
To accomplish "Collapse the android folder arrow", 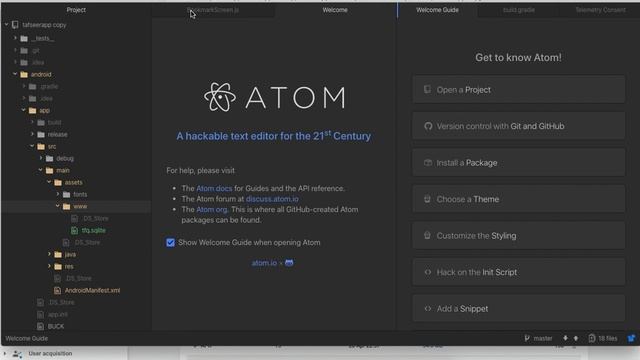I will coord(15,74).
